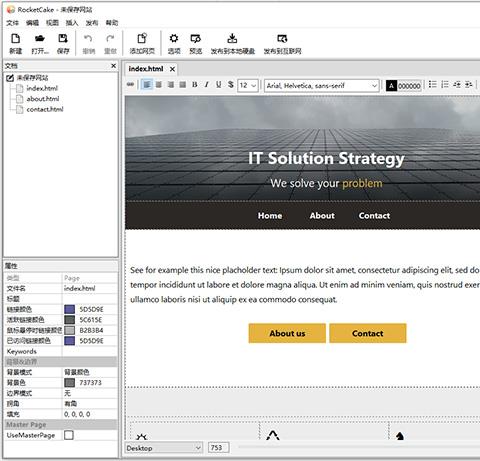
Task: Open the Options gear icon
Action: tap(174, 39)
